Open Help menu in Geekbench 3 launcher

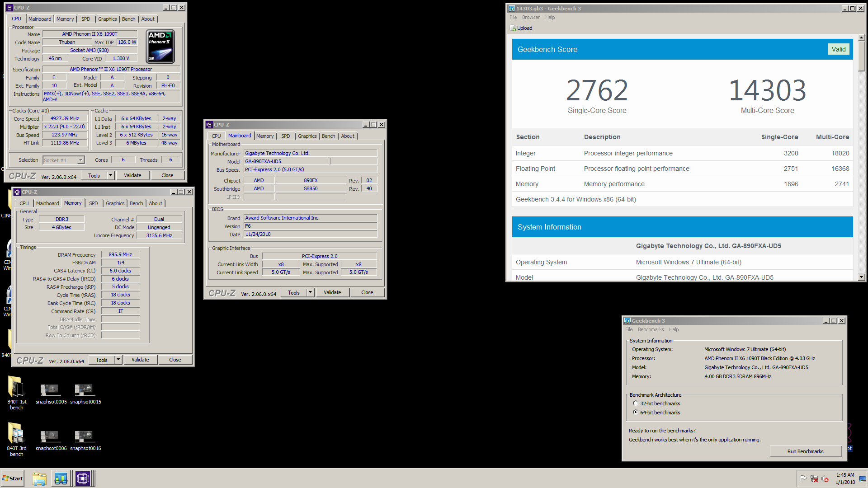click(674, 329)
